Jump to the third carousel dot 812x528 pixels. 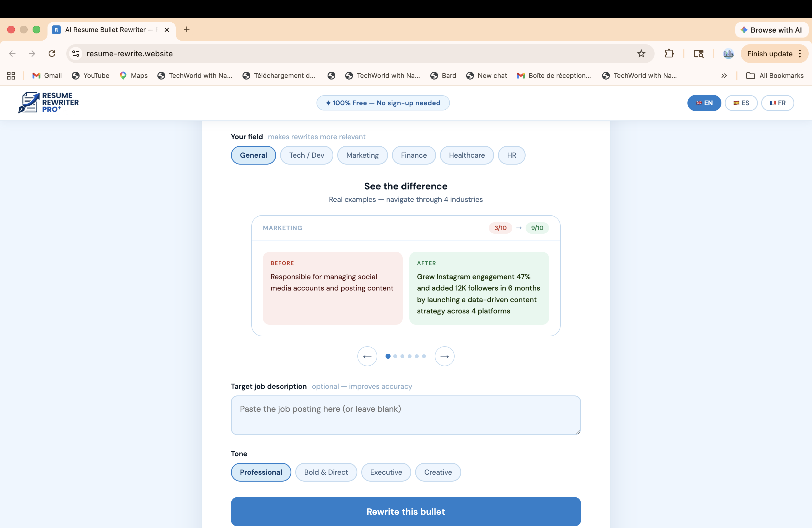tap(402, 356)
